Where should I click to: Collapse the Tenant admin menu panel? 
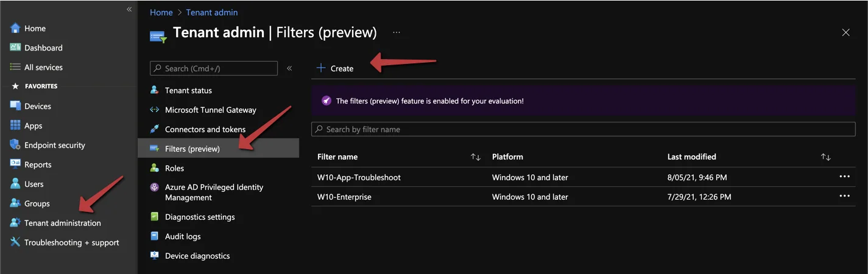click(289, 68)
